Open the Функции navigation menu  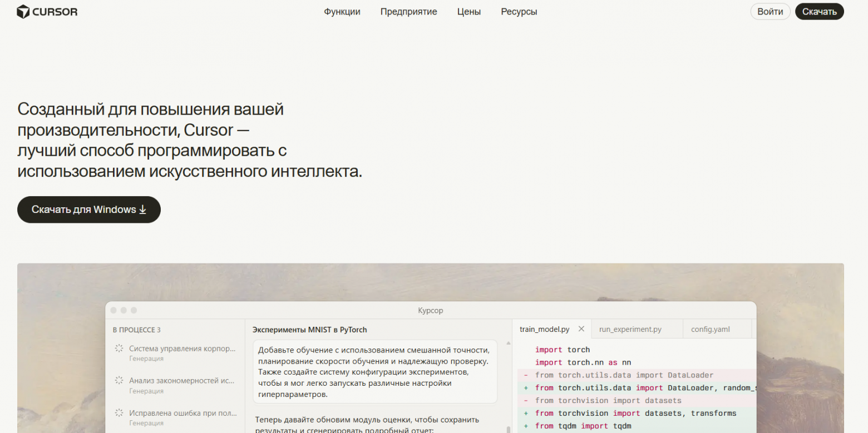tap(342, 12)
